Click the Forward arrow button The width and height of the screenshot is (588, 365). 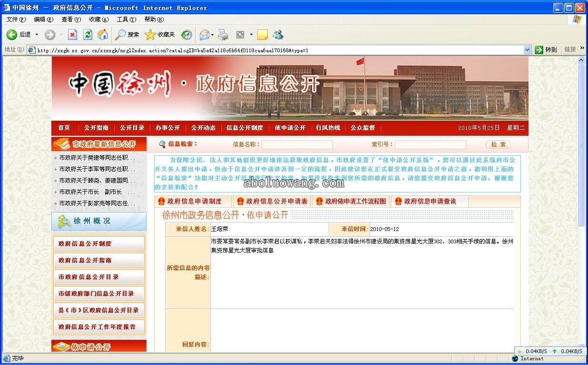coord(50,35)
